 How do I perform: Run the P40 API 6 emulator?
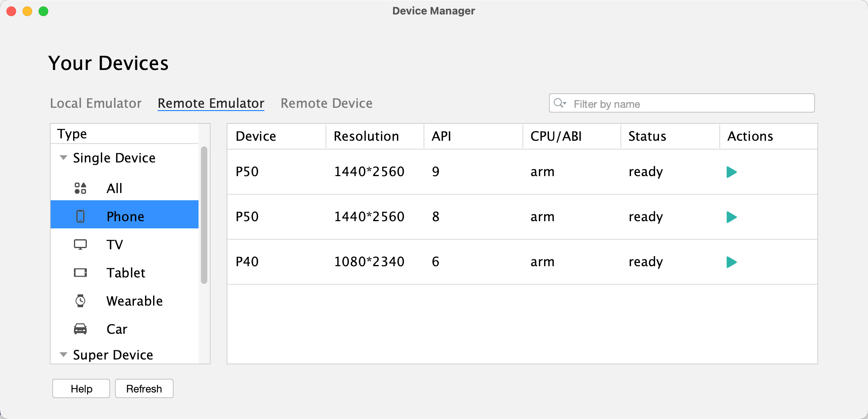[x=731, y=262]
